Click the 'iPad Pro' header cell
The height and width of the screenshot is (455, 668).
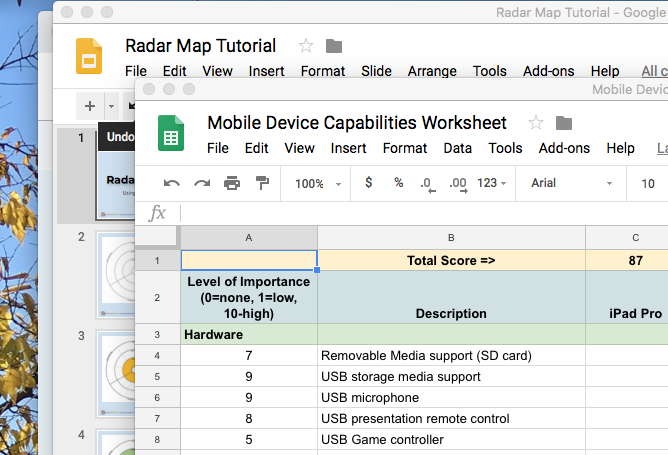[x=627, y=297]
